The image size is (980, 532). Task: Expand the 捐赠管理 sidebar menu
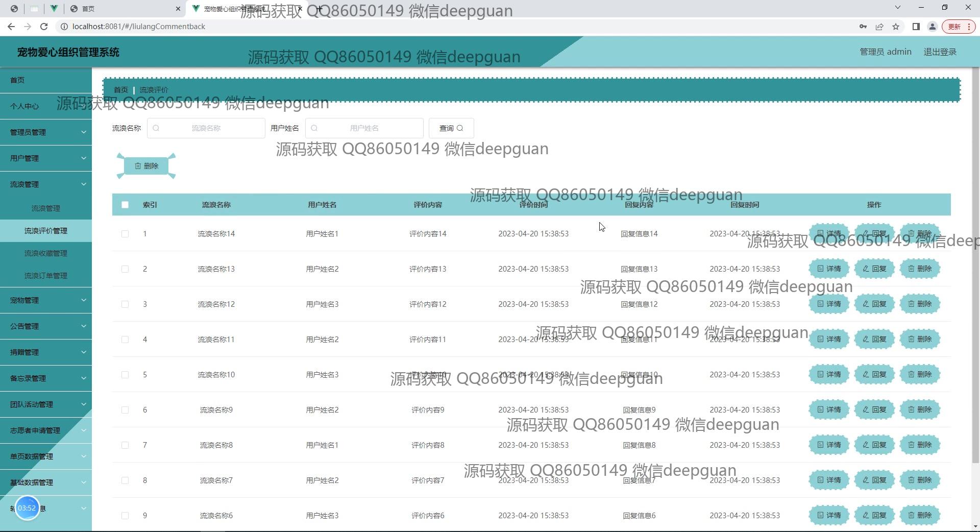click(46, 352)
